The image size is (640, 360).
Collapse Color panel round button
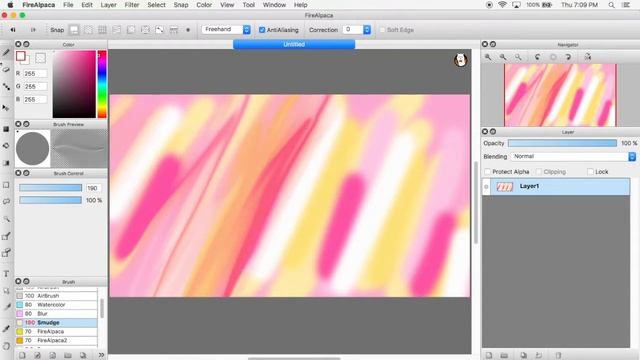pos(26,44)
